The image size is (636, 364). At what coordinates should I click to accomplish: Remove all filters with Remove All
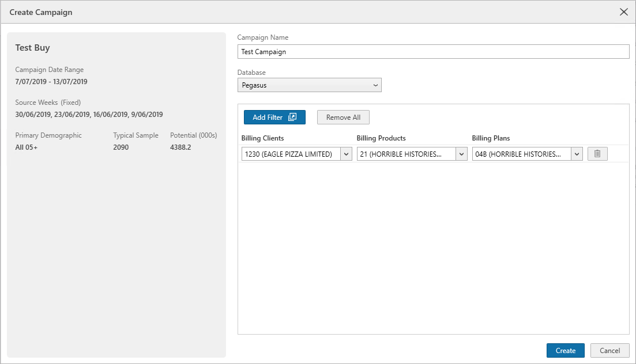point(343,117)
